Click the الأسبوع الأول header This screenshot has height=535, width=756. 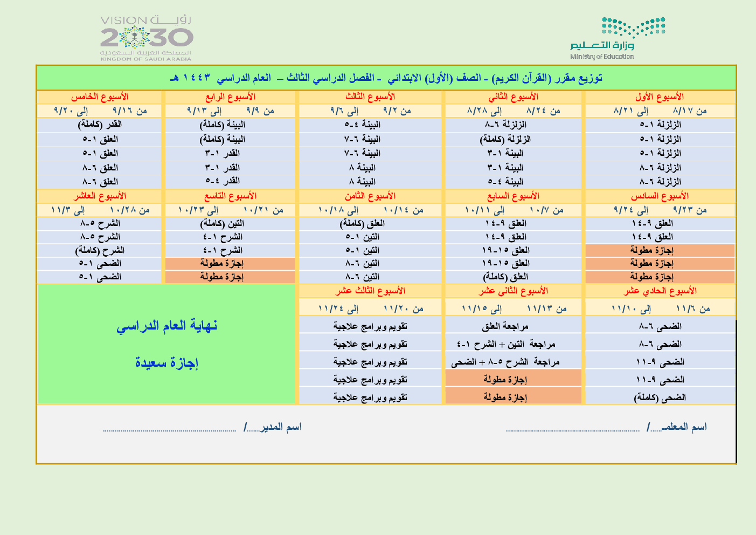click(660, 97)
